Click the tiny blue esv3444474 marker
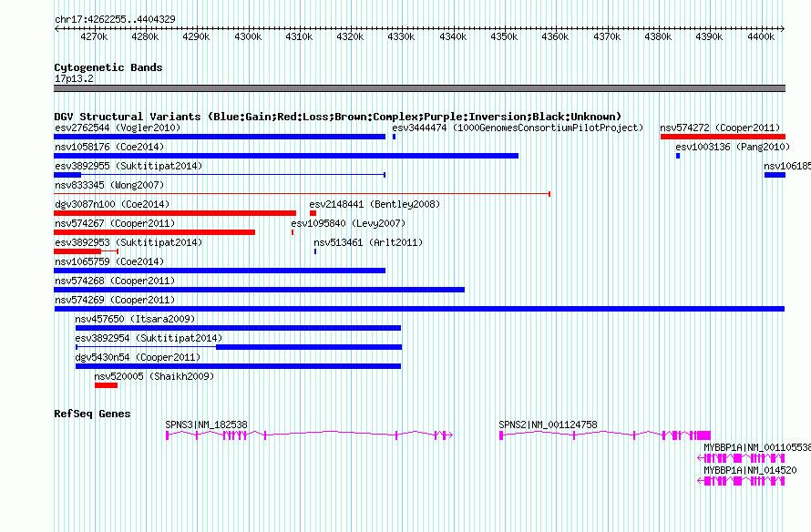The width and height of the screenshot is (811, 532). click(395, 137)
